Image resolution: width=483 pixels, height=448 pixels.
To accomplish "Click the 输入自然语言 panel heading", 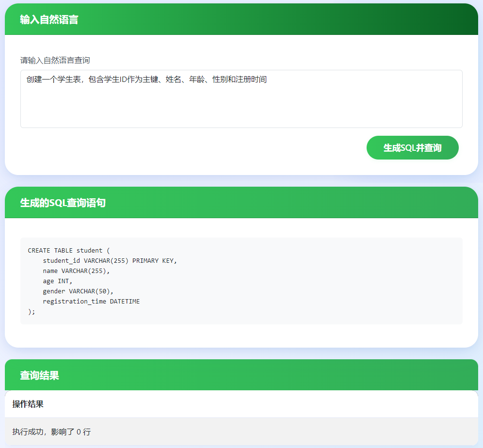I will [49, 20].
